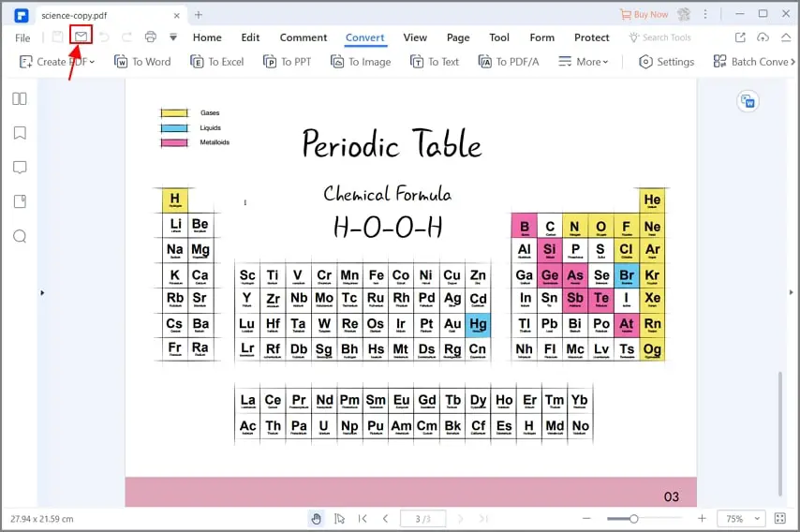Open the comments panel in sidebar
Image resolution: width=800 pixels, height=532 pixels.
click(20, 168)
